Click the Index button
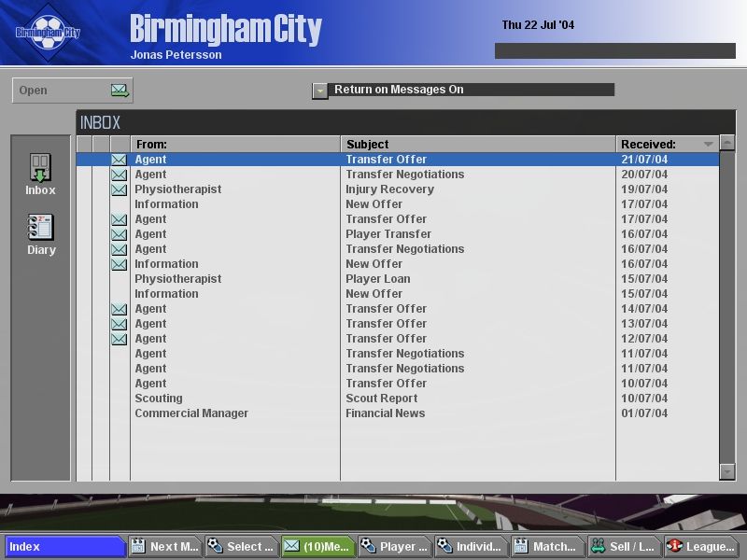This screenshot has height=560, width=747. coord(65,547)
